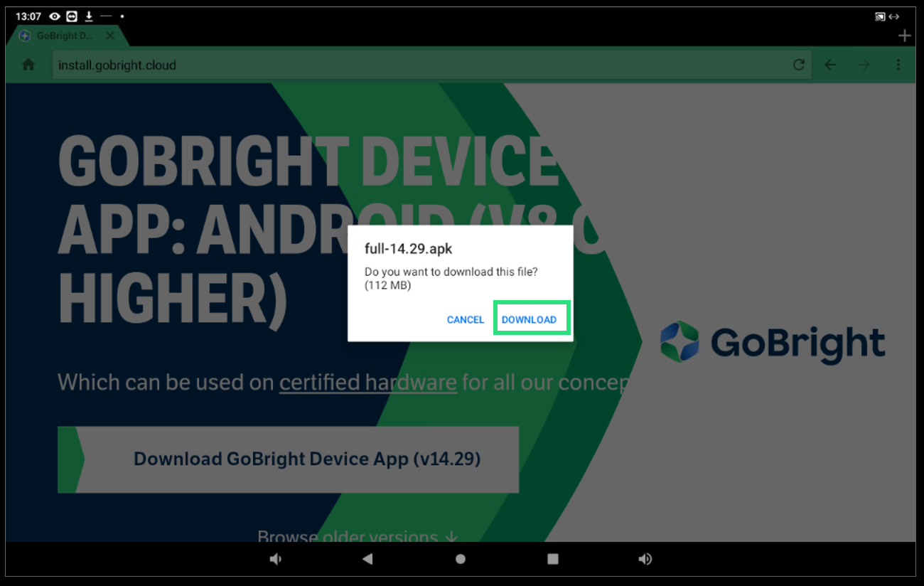Follow the certified hardware link
This screenshot has width=924, height=586.
367,383
